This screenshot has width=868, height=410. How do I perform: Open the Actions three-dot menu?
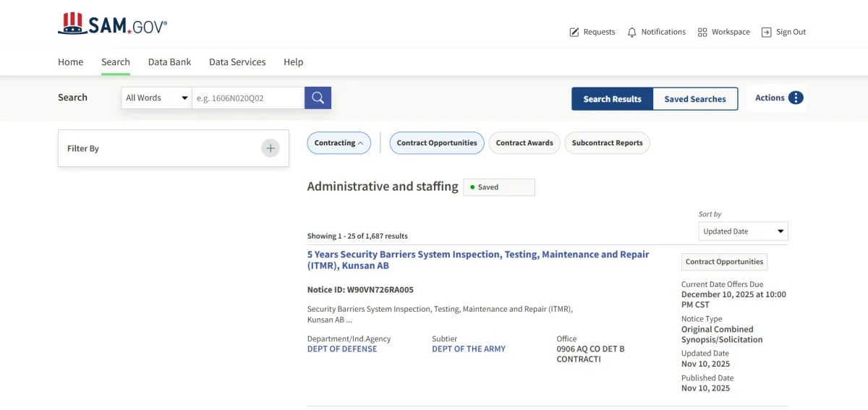pyautogui.click(x=796, y=98)
